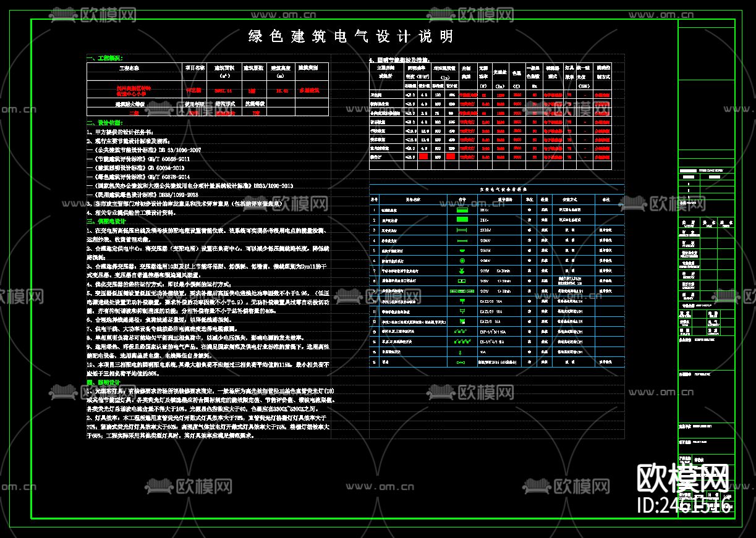Select the 抗震等级 header cell

click(255, 103)
